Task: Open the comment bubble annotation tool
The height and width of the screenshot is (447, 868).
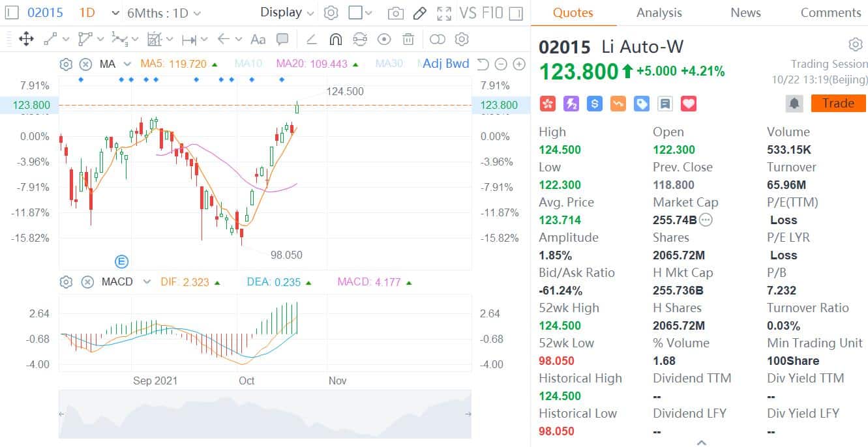Action: (x=283, y=39)
